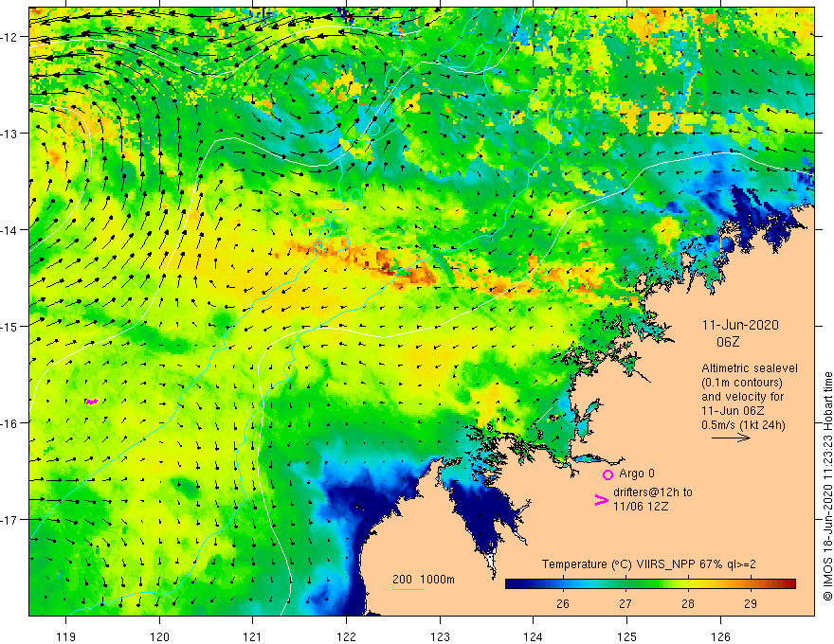Click the longitude axis label 120

(159, 636)
